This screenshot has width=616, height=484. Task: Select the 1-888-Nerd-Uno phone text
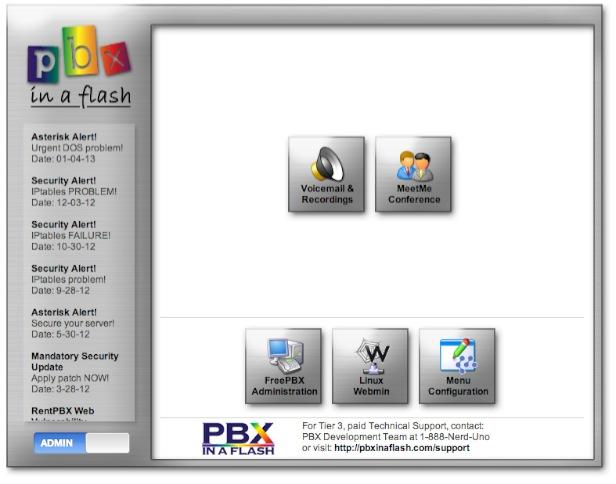point(455,437)
